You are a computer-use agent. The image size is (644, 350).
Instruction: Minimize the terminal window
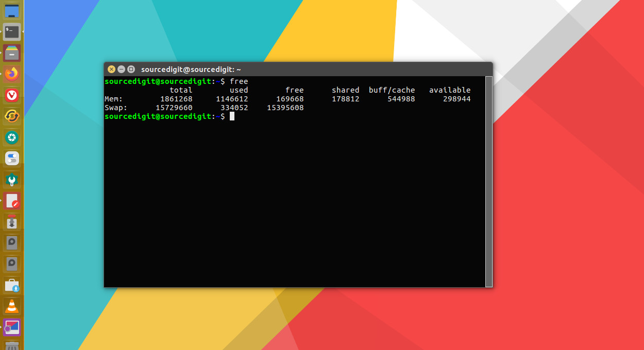tap(122, 68)
